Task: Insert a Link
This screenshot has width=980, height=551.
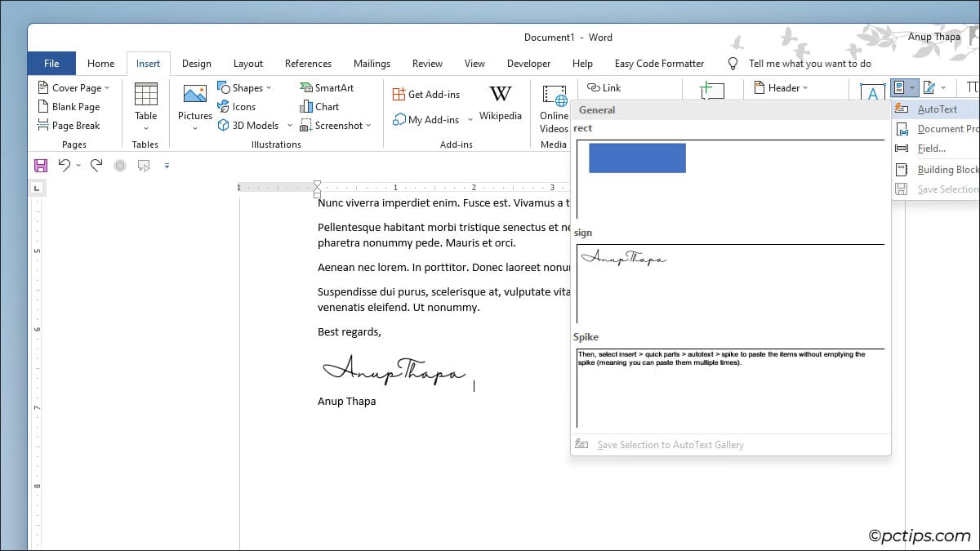Action: point(604,87)
